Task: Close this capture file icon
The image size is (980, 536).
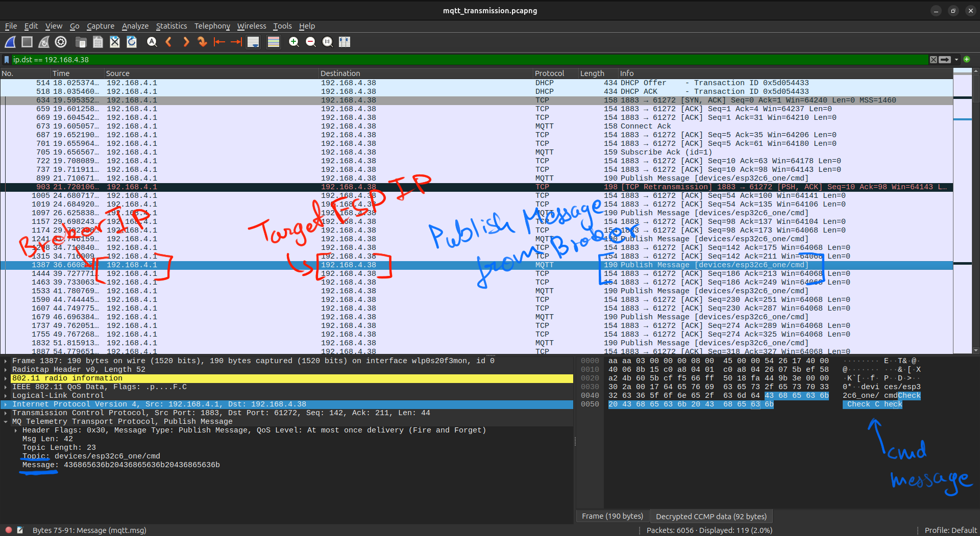Action: (x=115, y=42)
